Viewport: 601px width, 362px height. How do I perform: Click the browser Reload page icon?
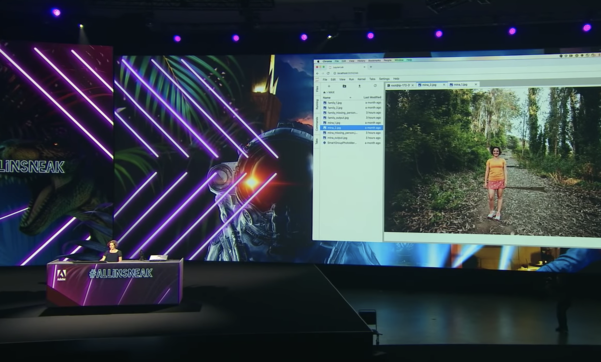(328, 73)
